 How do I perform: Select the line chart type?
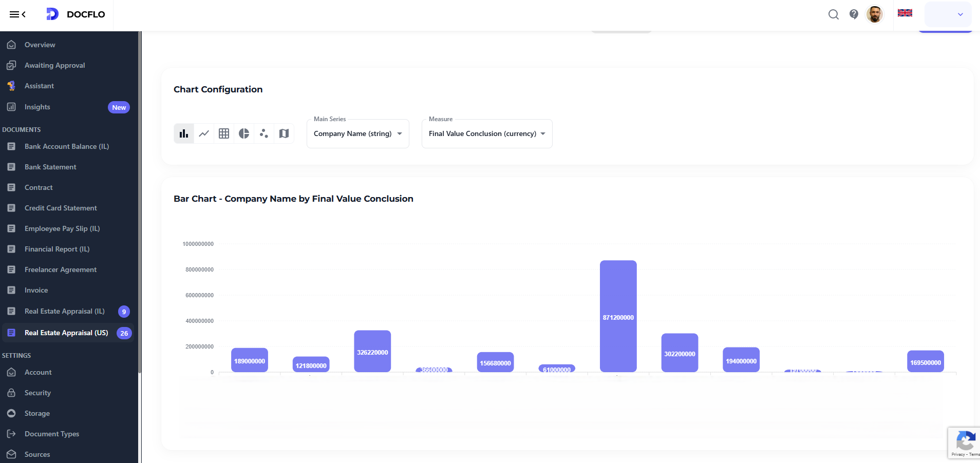point(204,133)
